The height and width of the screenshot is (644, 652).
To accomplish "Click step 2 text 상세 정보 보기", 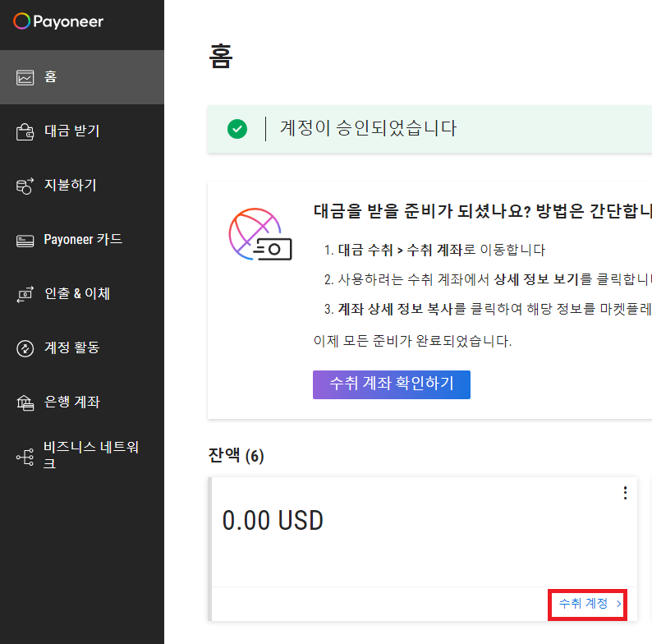I will click(536, 279).
